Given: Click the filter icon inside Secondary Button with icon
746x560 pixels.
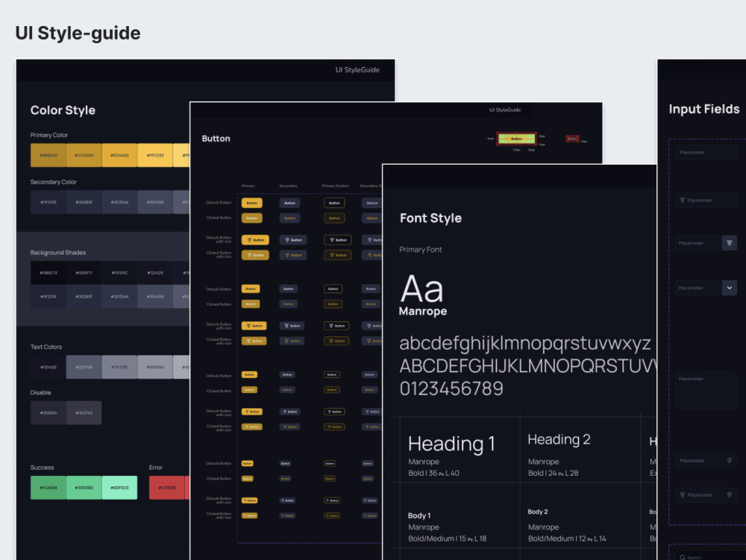Looking at the screenshot, I should pyautogui.click(x=286, y=240).
